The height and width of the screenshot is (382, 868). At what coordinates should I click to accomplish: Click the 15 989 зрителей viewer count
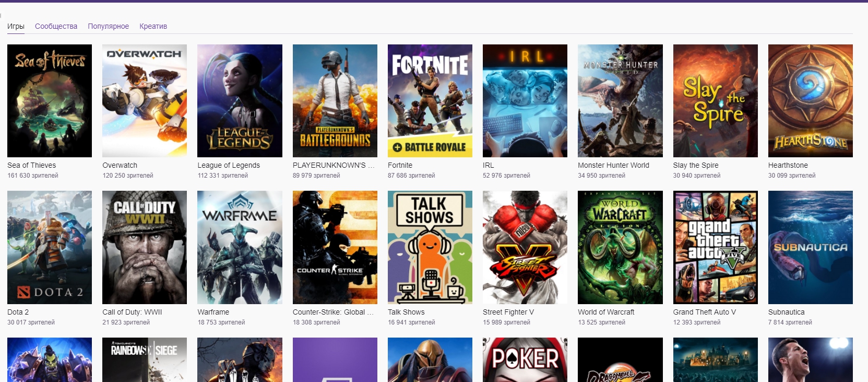click(x=506, y=322)
